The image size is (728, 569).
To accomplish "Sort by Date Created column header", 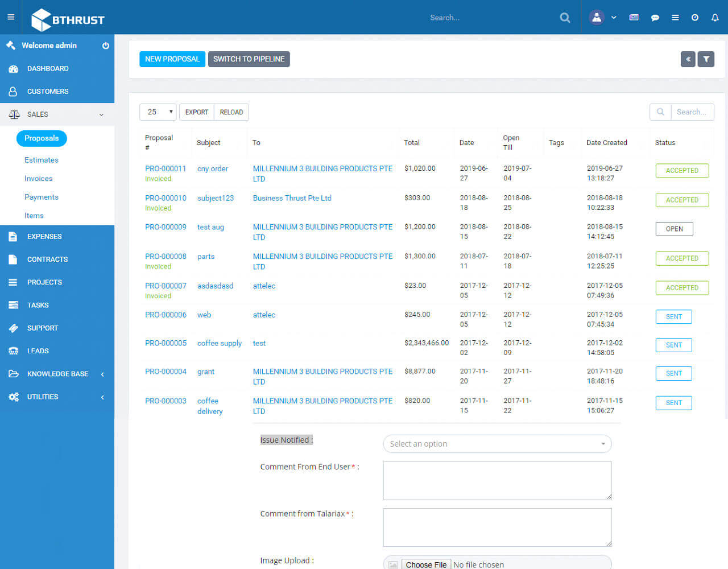I will click(x=607, y=143).
